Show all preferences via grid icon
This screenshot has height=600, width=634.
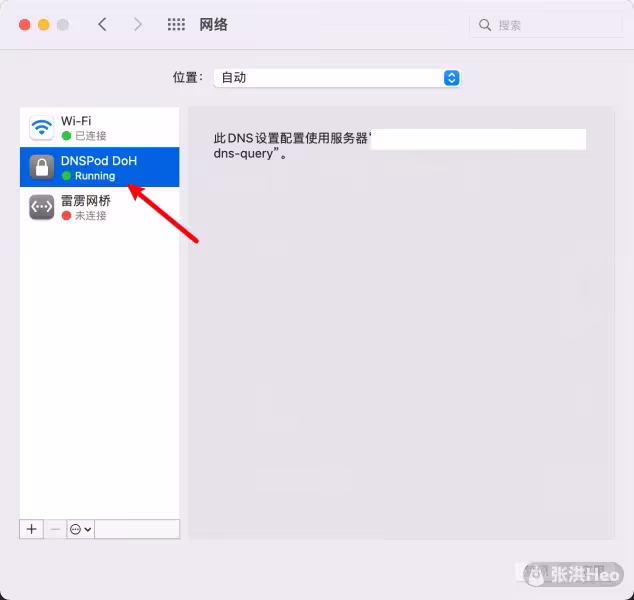[x=176, y=24]
